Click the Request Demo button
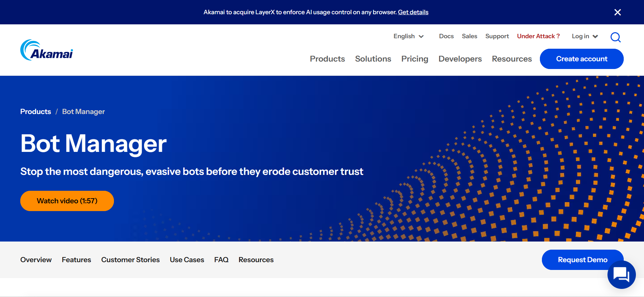 [582, 260]
